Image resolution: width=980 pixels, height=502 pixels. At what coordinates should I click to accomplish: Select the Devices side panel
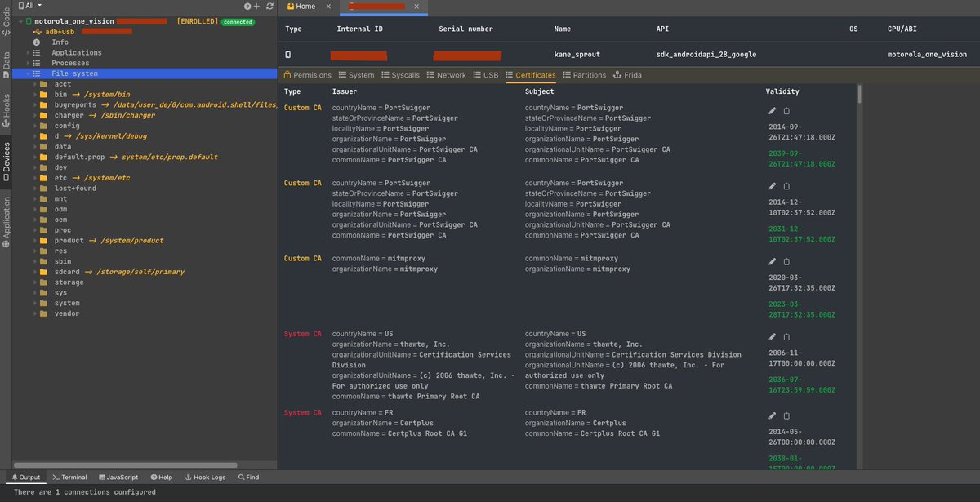point(6,162)
